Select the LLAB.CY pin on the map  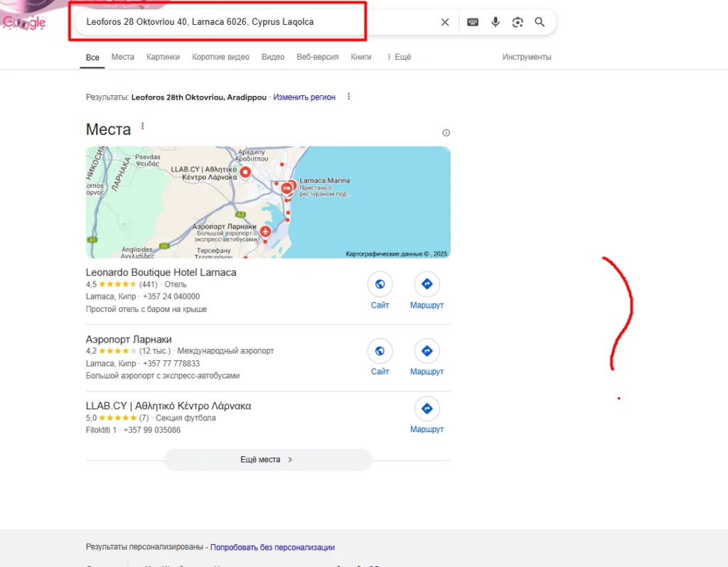245,172
